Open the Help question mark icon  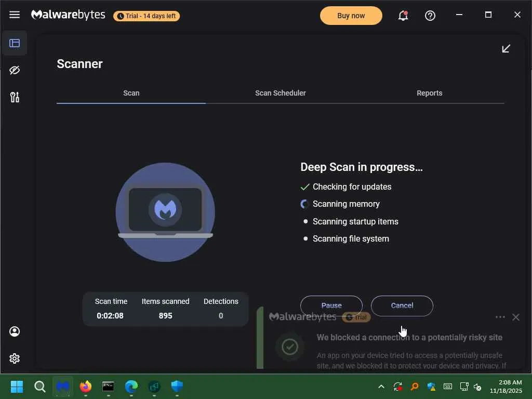(x=430, y=16)
